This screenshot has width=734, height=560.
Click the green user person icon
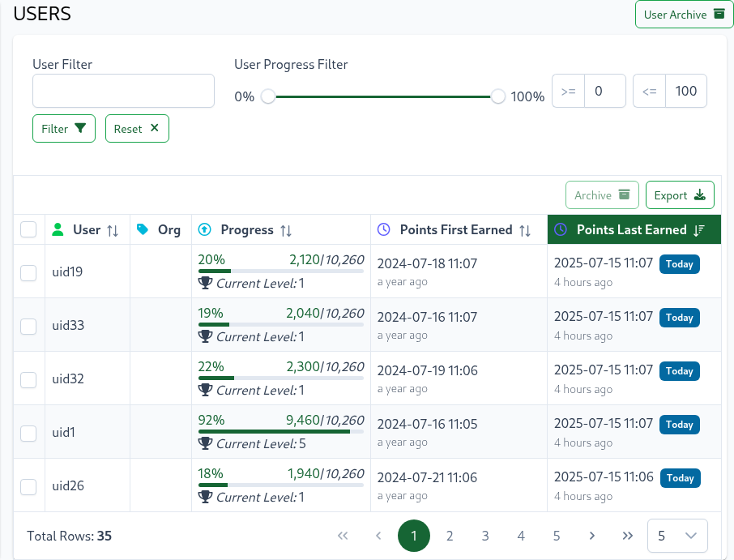[x=58, y=229]
